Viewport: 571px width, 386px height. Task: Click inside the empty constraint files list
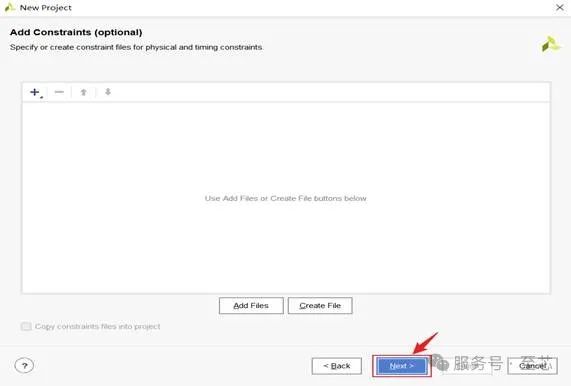pyautogui.click(x=286, y=198)
